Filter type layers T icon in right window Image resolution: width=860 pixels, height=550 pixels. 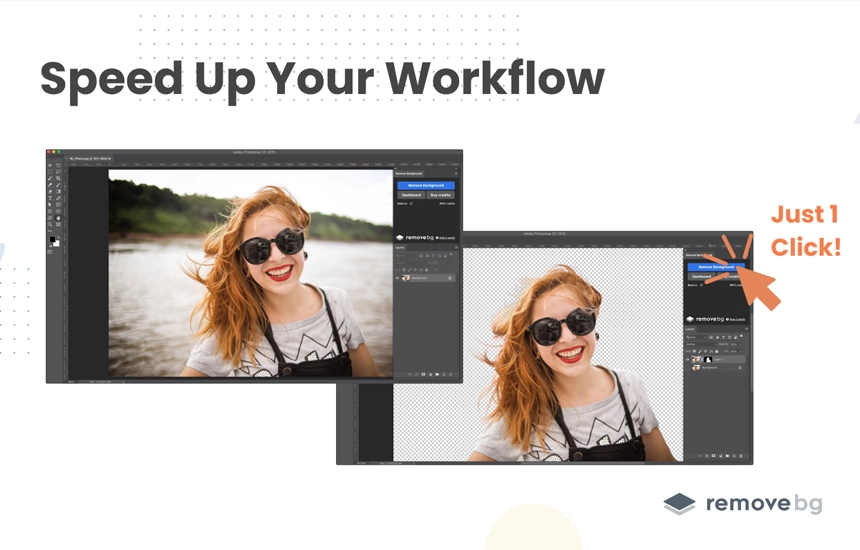pyautogui.click(x=723, y=337)
